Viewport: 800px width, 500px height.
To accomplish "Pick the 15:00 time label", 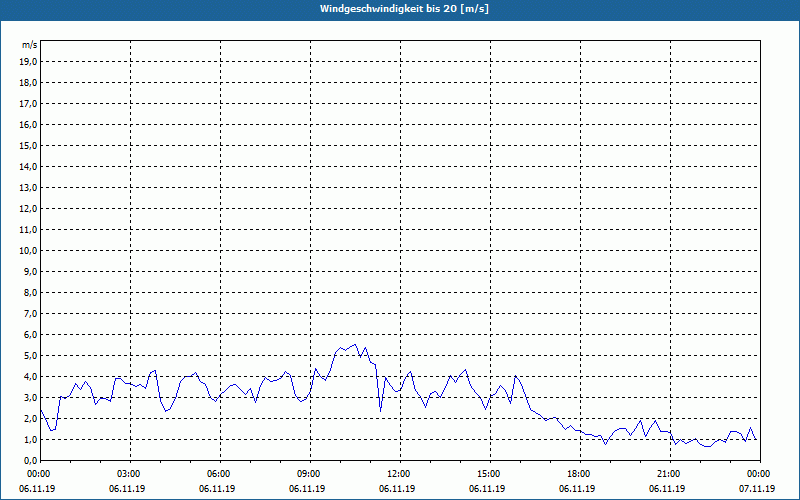I will click(x=490, y=474).
